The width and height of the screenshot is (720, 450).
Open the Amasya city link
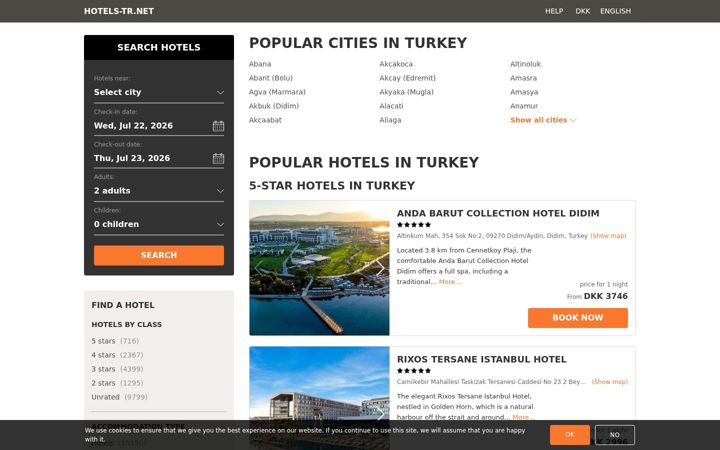pyautogui.click(x=524, y=92)
